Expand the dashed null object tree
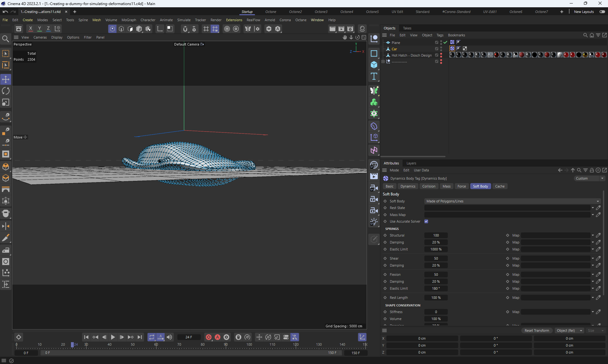Screen dimensions: 608x364 click(383, 62)
